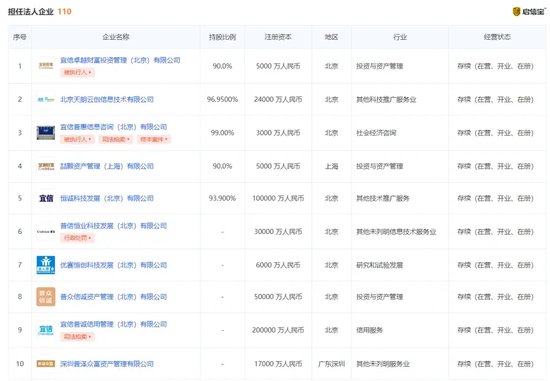Screen dimensions: 550x381
Task: Select industry cell 社会经济咨询
Action: click(376, 133)
